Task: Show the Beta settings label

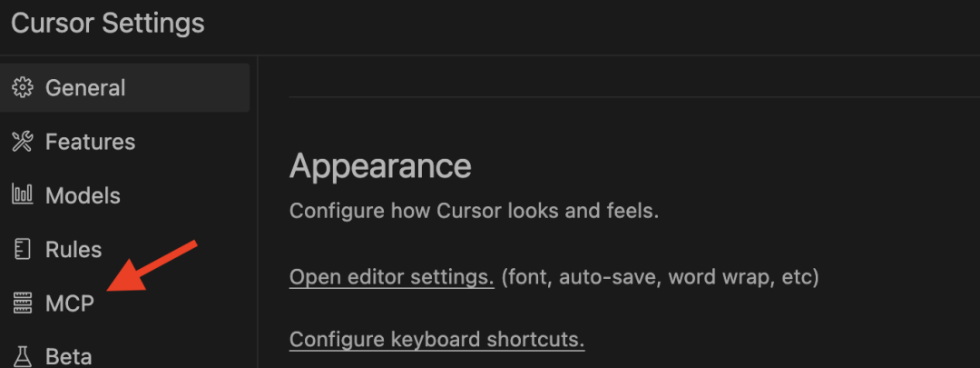Action: [x=69, y=355]
